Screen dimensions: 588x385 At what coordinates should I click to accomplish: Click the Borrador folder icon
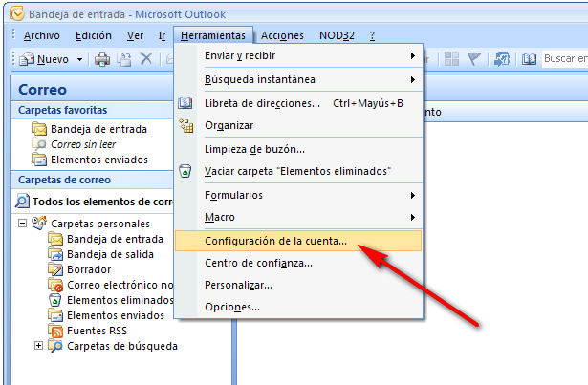[x=55, y=269]
